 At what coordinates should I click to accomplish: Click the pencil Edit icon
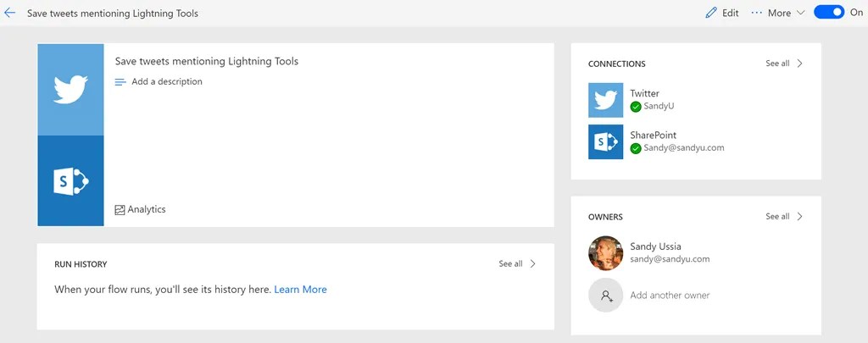tap(711, 13)
